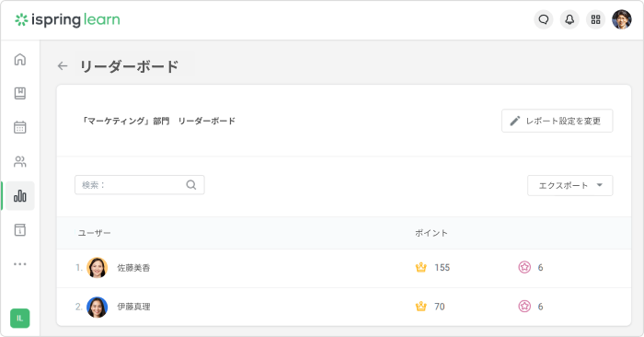Open the chat bubble messages icon
The image size is (644, 337).
click(x=544, y=19)
